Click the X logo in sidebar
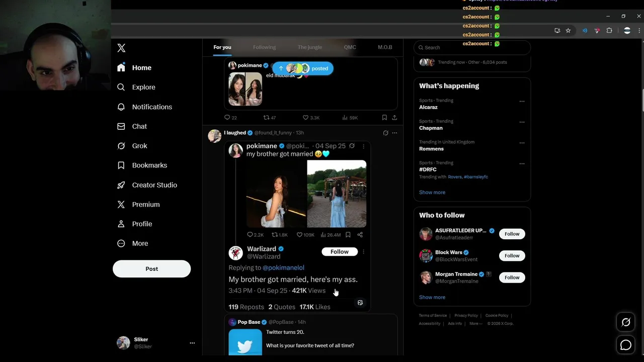Image resolution: width=644 pixels, height=362 pixels. coord(121,48)
